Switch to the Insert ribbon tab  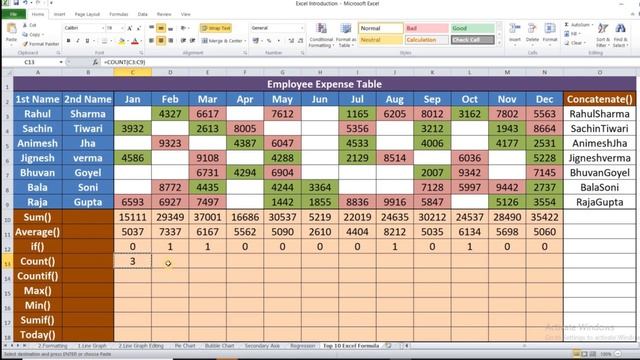[59, 14]
